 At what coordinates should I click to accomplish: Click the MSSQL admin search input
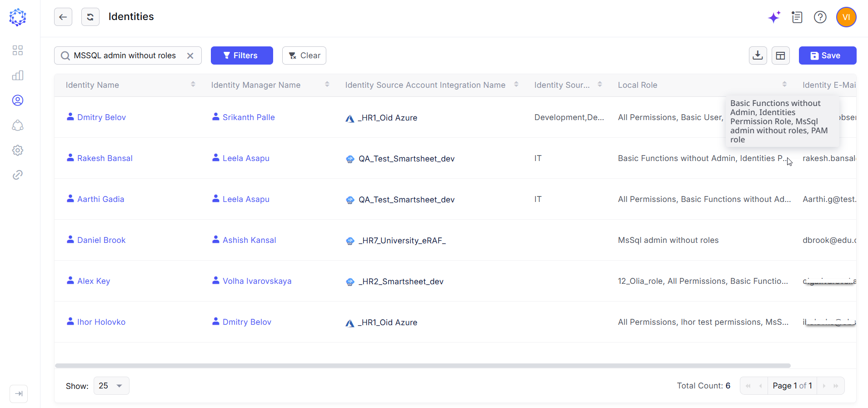pyautogui.click(x=125, y=55)
